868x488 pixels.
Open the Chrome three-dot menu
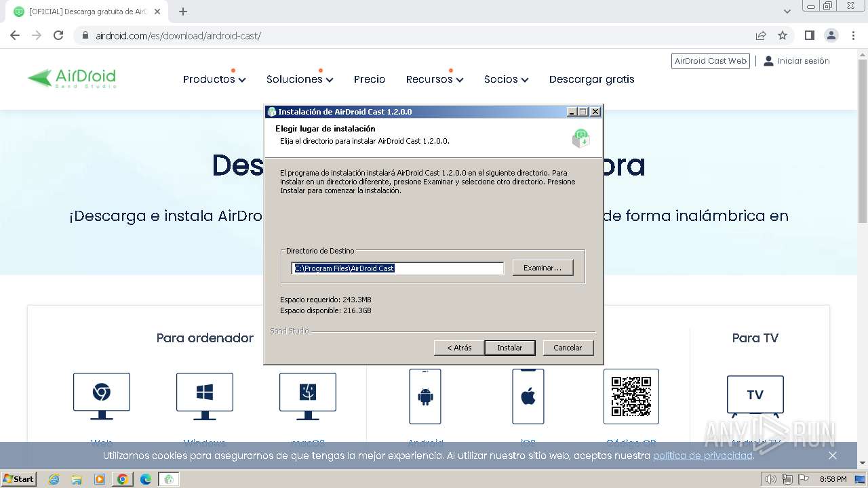pos(853,35)
